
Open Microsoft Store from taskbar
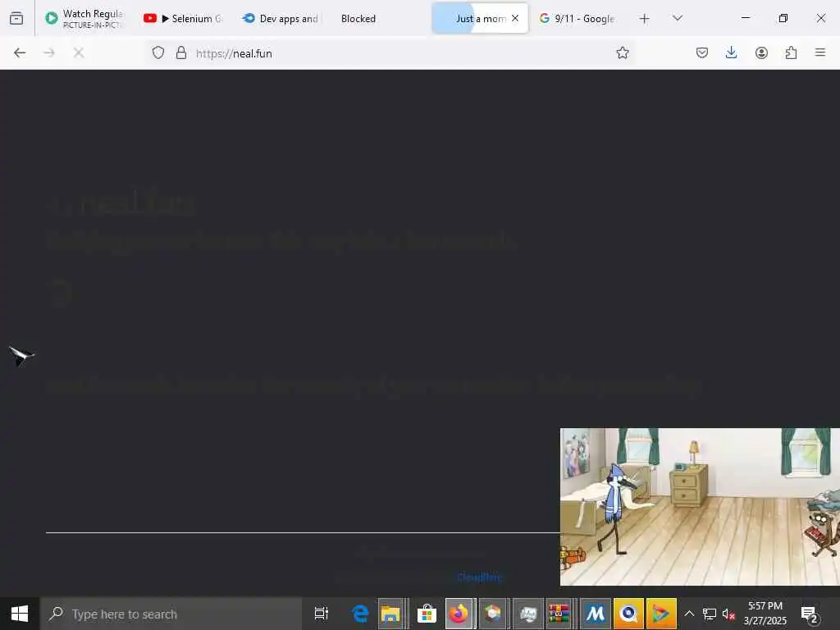[427, 614]
